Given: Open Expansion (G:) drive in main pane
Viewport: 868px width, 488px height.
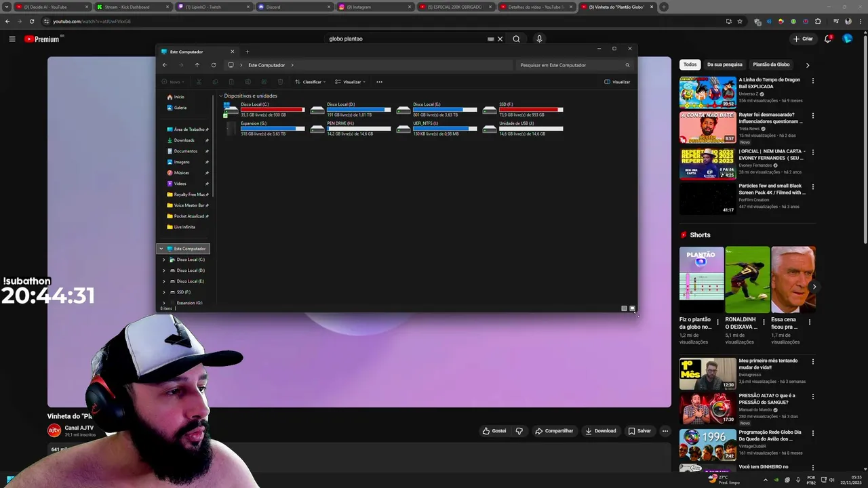Looking at the screenshot, I should pyautogui.click(x=264, y=129).
